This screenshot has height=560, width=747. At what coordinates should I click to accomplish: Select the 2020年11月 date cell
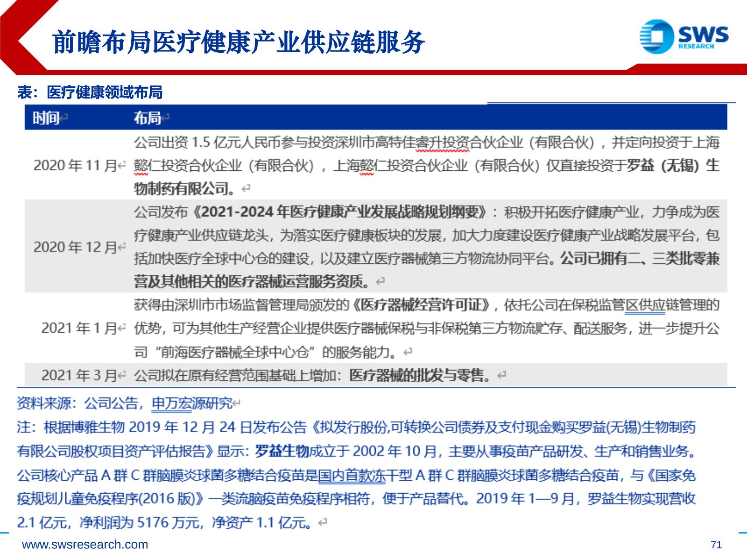coord(75,165)
